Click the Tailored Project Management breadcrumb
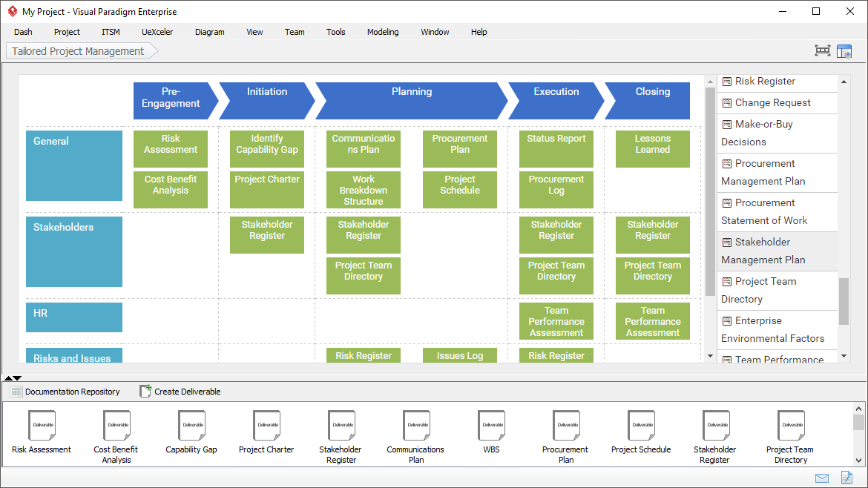 click(x=82, y=51)
